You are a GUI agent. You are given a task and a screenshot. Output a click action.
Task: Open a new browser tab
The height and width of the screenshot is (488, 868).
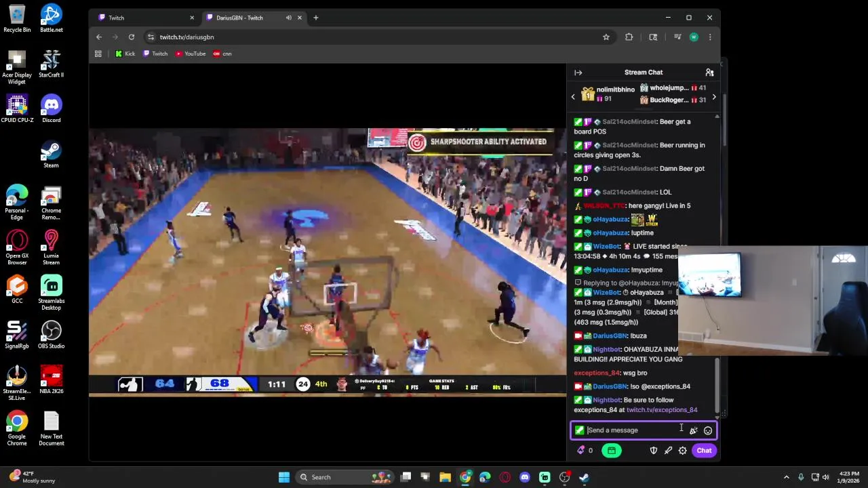click(x=316, y=18)
